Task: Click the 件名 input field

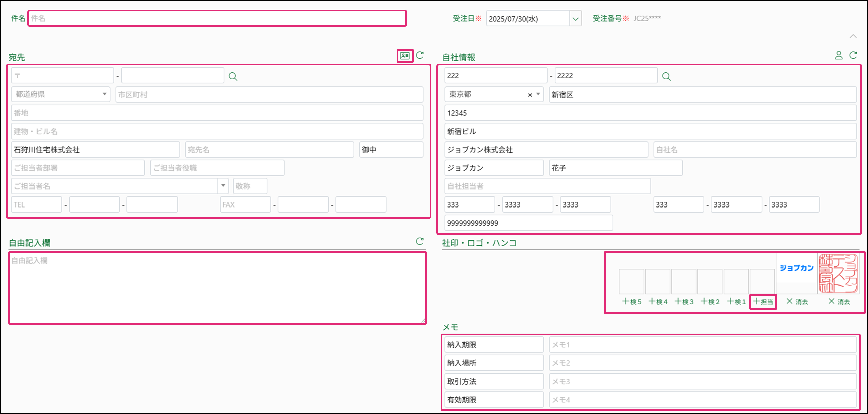Action: pos(217,18)
